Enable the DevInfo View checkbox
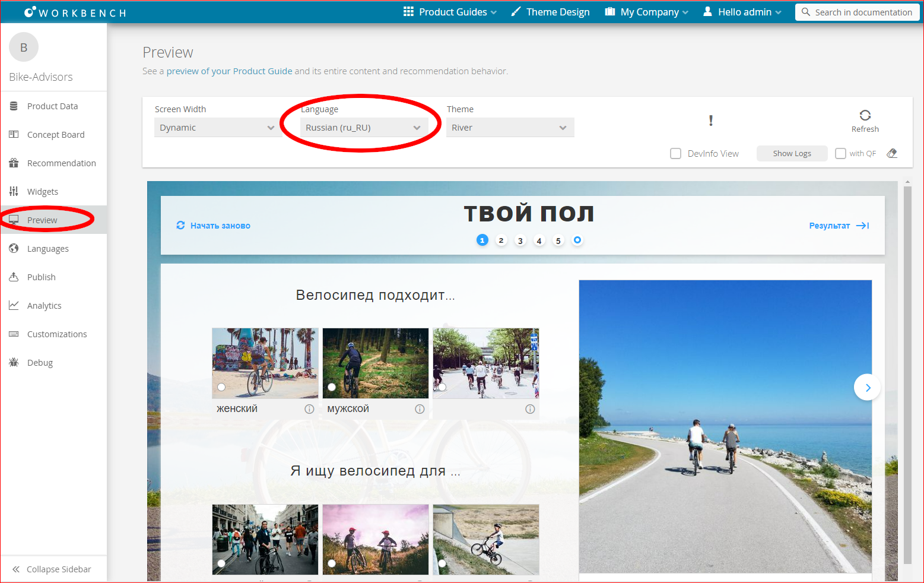Screen dimensions: 924x583 pyautogui.click(x=675, y=154)
